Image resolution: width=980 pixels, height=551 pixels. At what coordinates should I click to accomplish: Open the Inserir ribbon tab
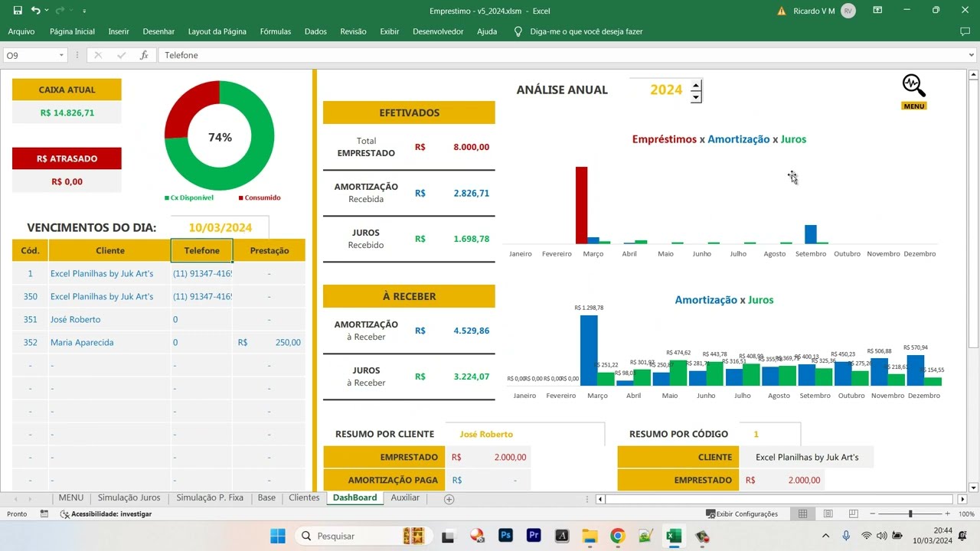pos(119,31)
